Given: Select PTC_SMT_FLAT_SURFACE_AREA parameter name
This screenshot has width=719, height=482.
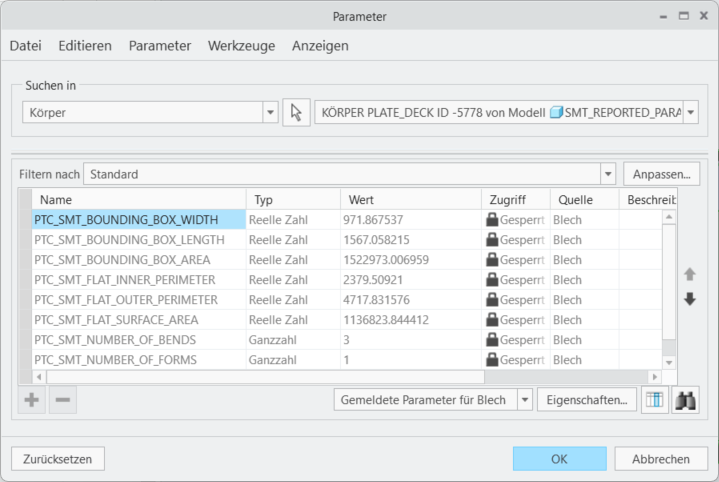Looking at the screenshot, I should [116, 320].
